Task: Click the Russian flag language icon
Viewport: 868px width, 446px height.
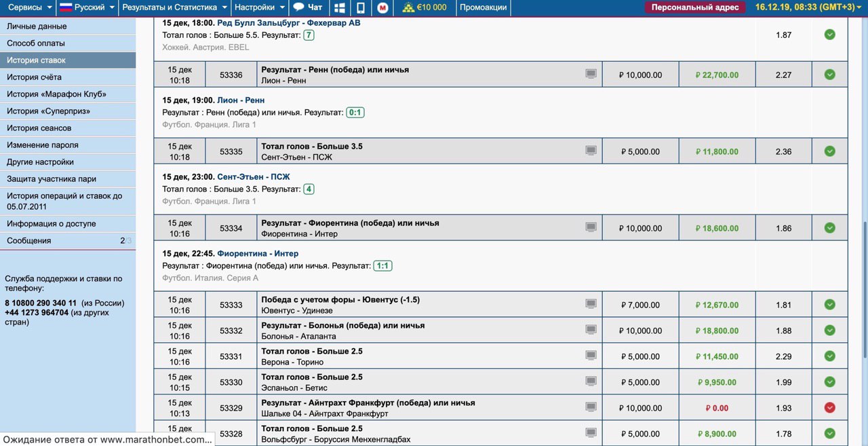Action: click(66, 7)
